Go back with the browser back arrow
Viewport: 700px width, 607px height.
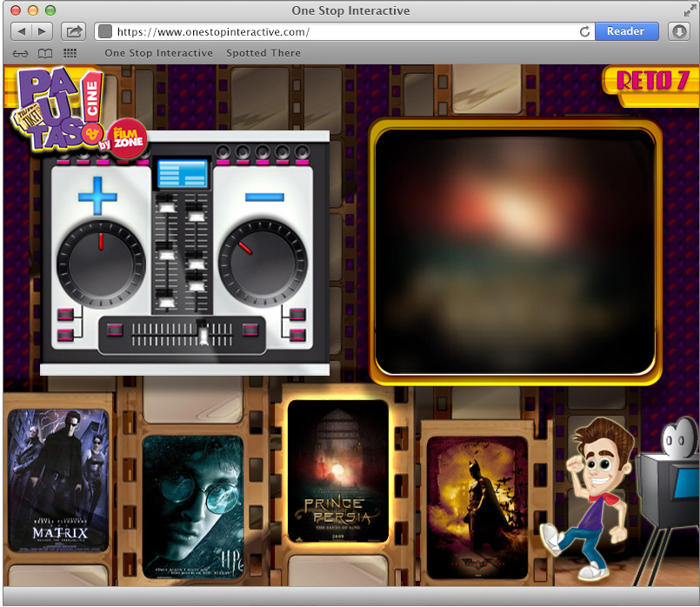[x=21, y=31]
